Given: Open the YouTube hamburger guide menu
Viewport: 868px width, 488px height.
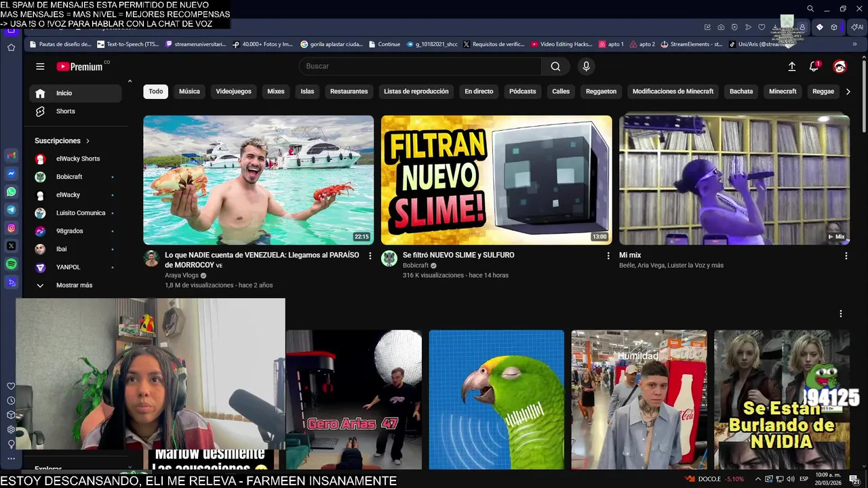Looking at the screenshot, I should click(x=40, y=66).
